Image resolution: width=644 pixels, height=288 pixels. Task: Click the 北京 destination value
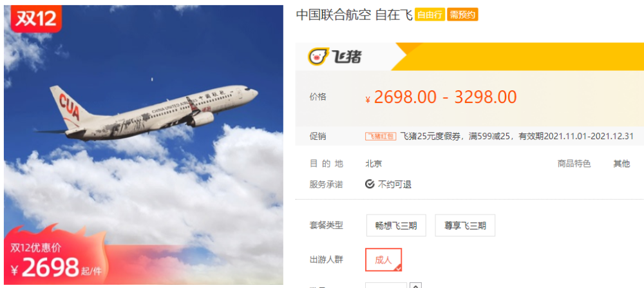pos(374,164)
